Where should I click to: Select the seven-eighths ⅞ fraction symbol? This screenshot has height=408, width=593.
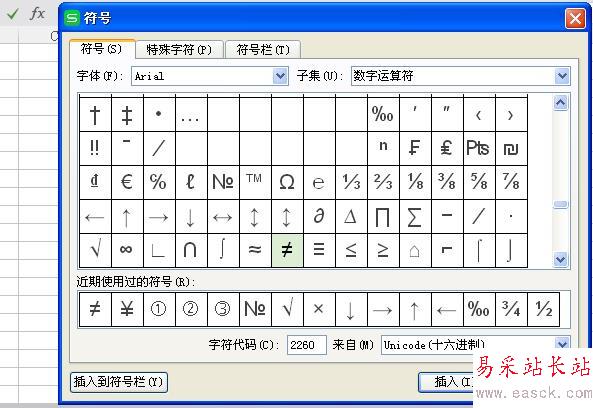point(511,182)
